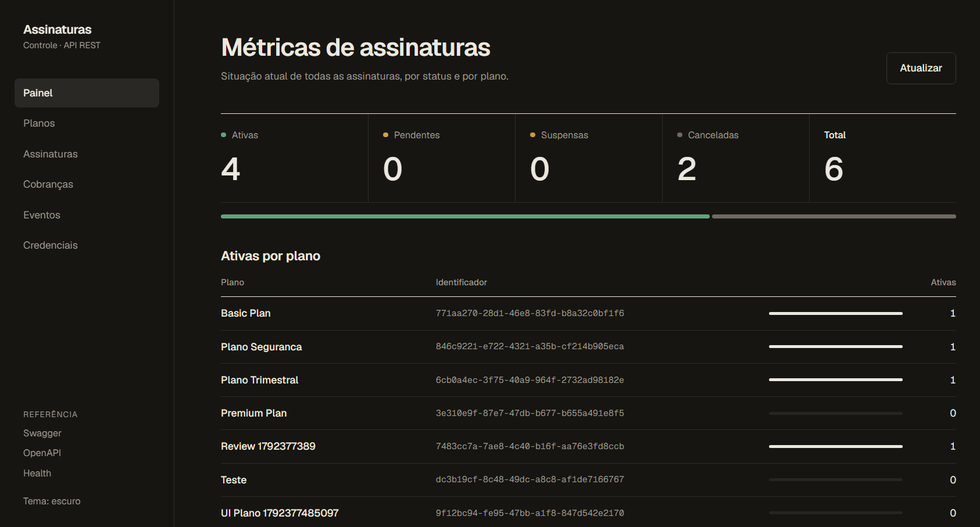This screenshot has height=527, width=980.
Task: Select the Canceladas metric card
Action: tap(736, 158)
